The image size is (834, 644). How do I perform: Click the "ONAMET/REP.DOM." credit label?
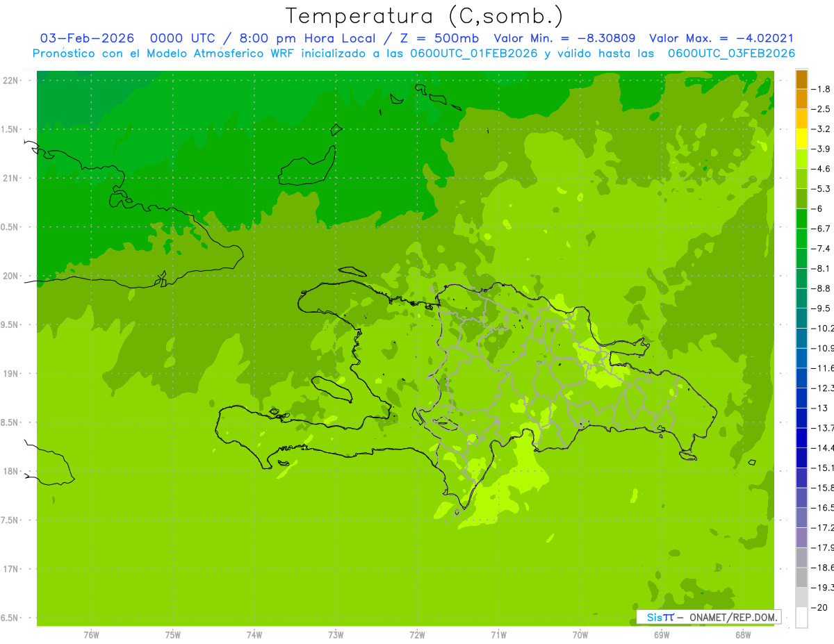click(732, 618)
